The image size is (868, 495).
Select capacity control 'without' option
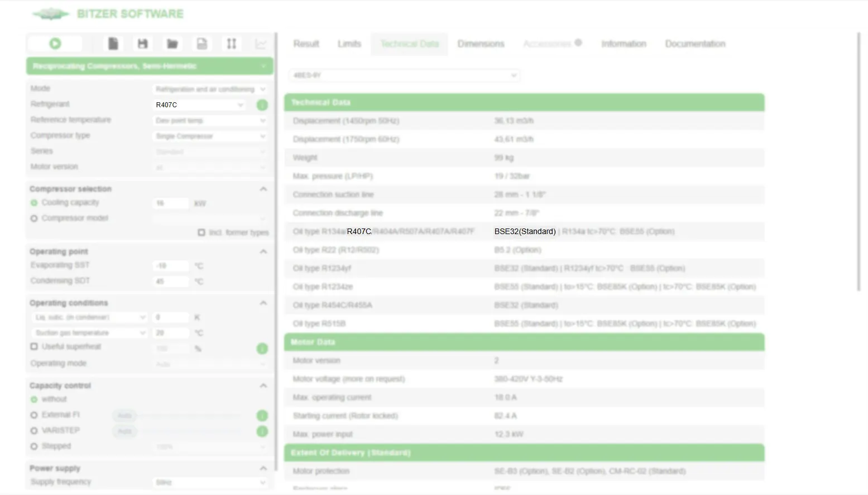(34, 399)
